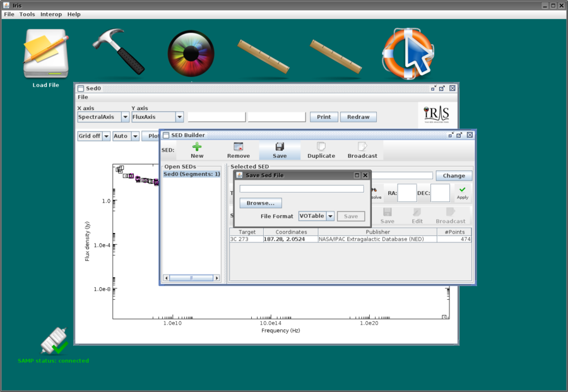The width and height of the screenshot is (568, 392).
Task: Open the Interop menu
Action: (x=51, y=14)
